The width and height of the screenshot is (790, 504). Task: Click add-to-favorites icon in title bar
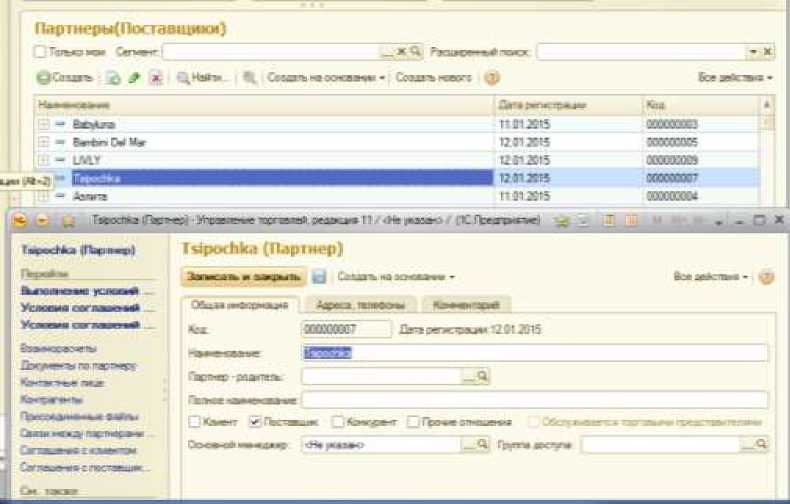562,221
